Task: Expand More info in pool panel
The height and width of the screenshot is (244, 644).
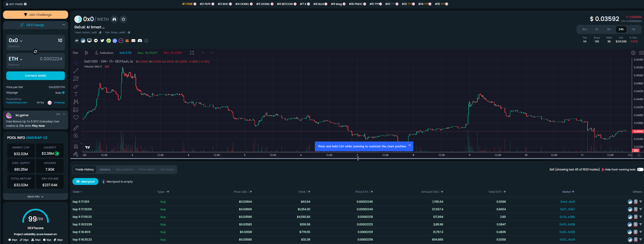Action: tap(35, 197)
